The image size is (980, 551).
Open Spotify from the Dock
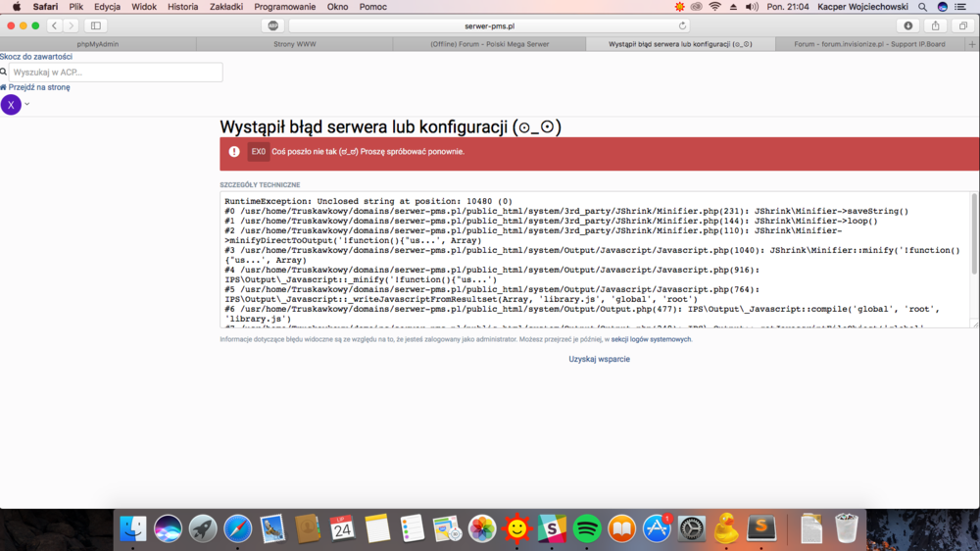(x=586, y=528)
